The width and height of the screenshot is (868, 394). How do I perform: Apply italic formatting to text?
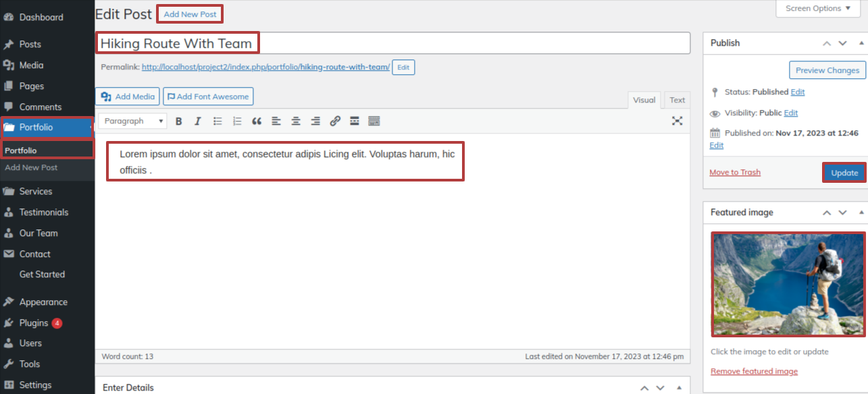coord(198,121)
